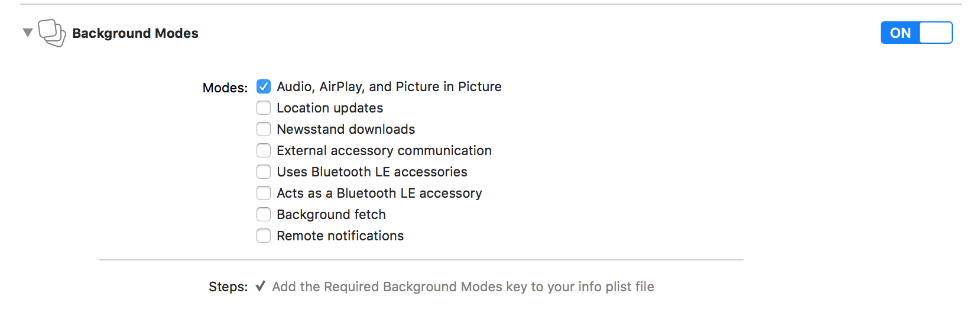Viewport: 980px width, 309px height.
Task: Turn off the Background Modes ON switch
Action: [x=916, y=33]
